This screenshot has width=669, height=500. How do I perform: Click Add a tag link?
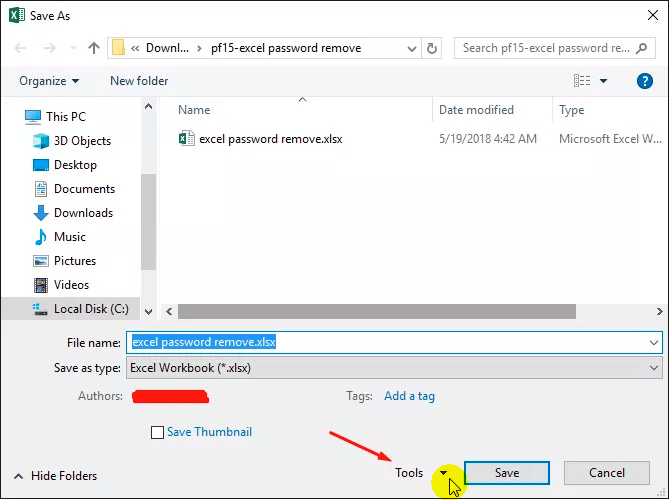pos(410,396)
